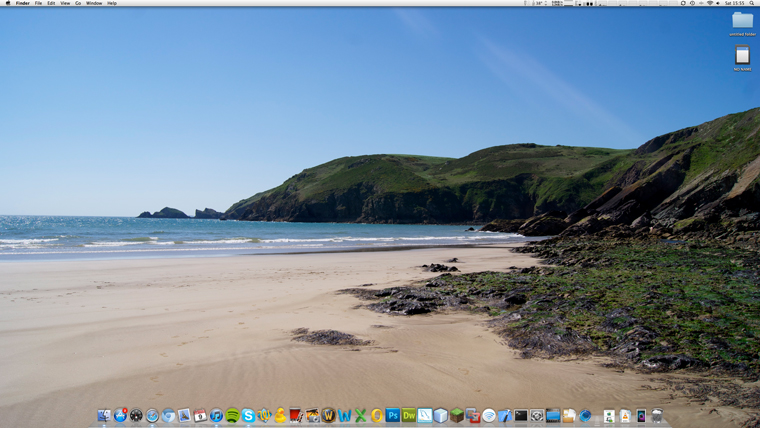Open the Calendar icon in the Dock

coord(200,415)
